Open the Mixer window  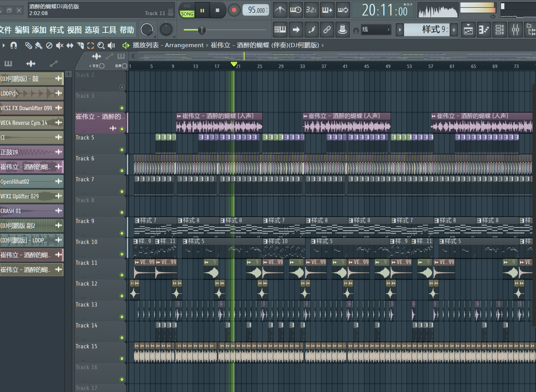click(x=516, y=30)
